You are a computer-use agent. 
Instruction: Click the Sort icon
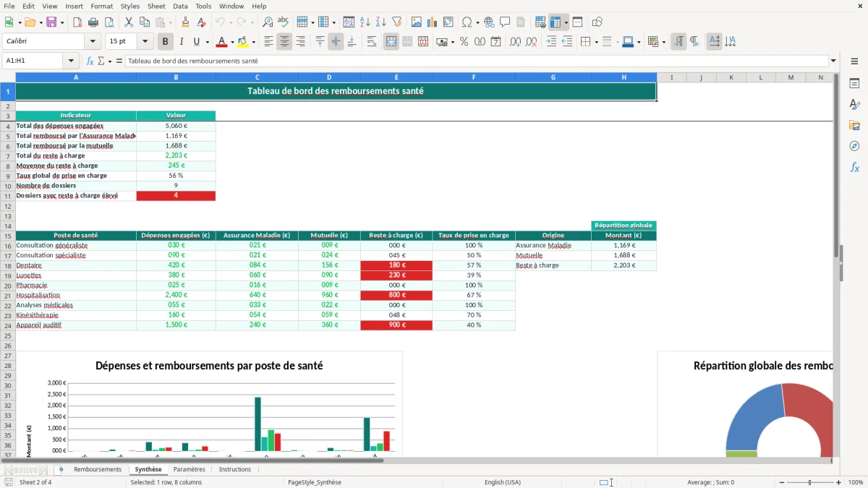pos(349,22)
